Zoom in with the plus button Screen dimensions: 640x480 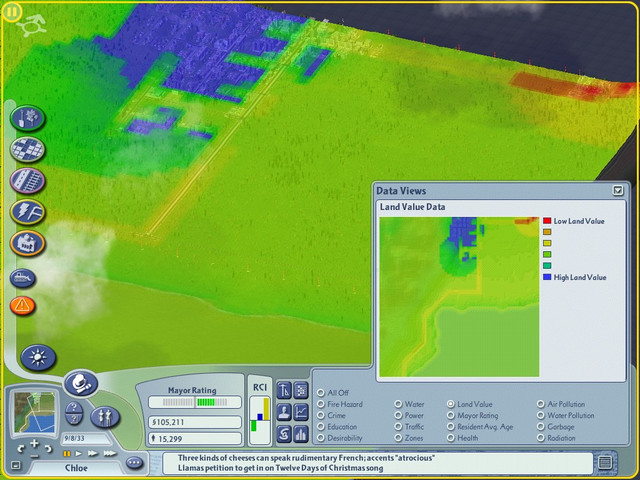point(34,443)
